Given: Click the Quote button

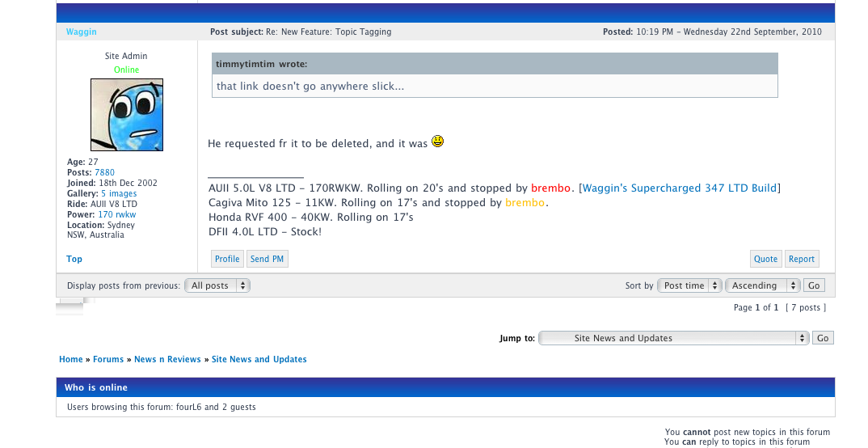Looking at the screenshot, I should click(765, 259).
